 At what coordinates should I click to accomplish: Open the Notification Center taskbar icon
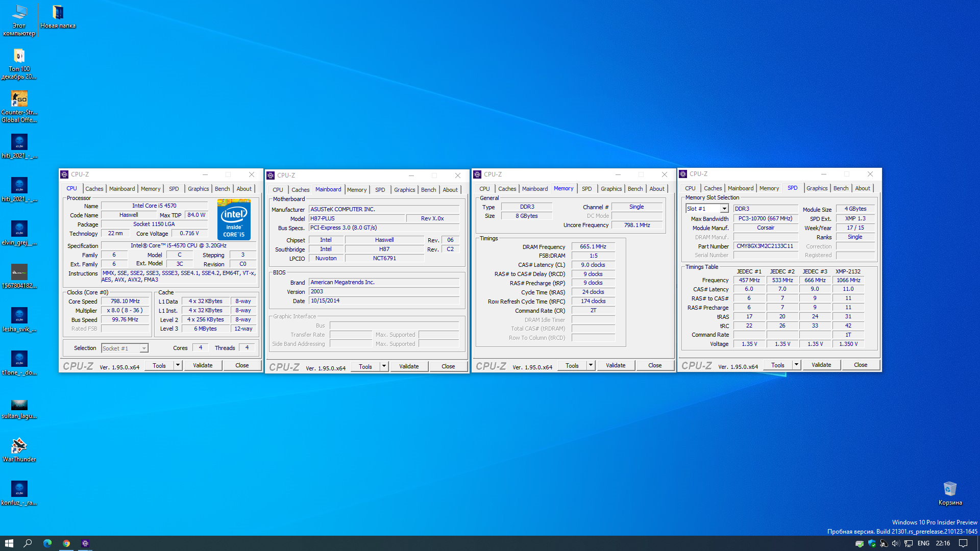(x=963, y=543)
